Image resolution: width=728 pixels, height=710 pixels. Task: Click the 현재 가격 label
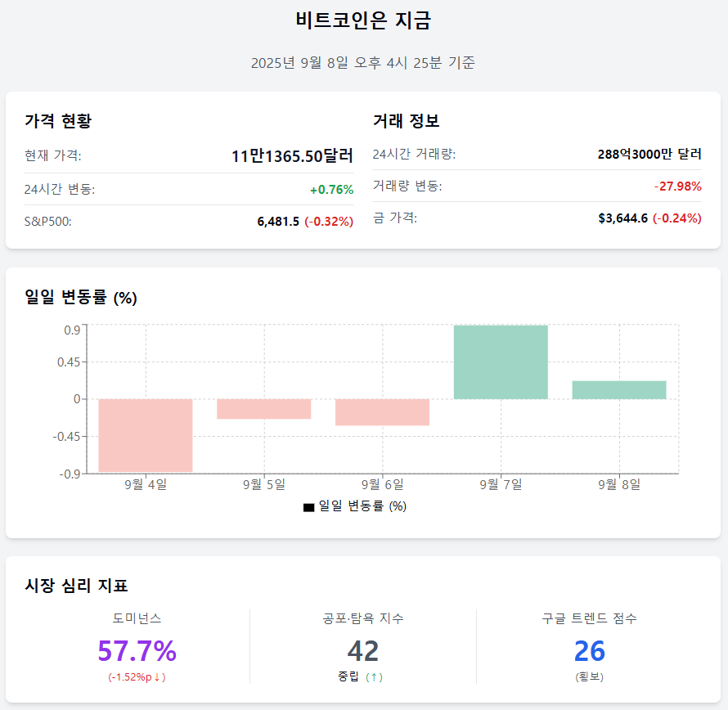pos(53,155)
